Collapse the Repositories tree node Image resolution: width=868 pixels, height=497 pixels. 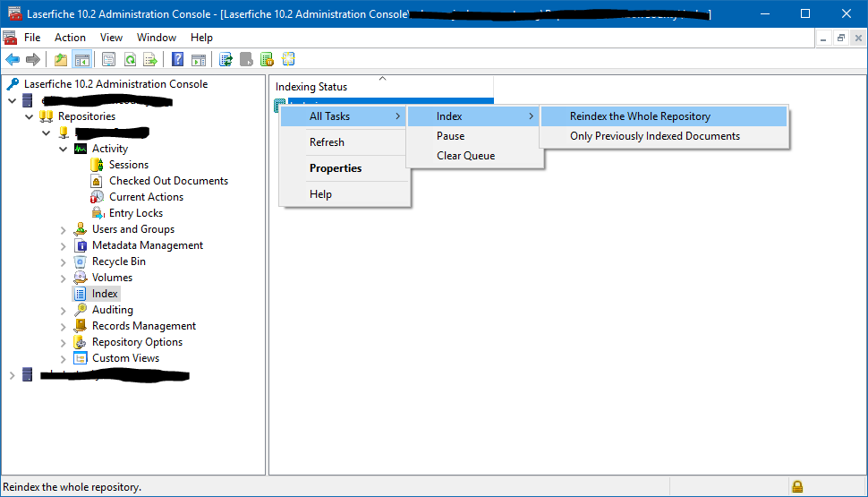tap(30, 117)
